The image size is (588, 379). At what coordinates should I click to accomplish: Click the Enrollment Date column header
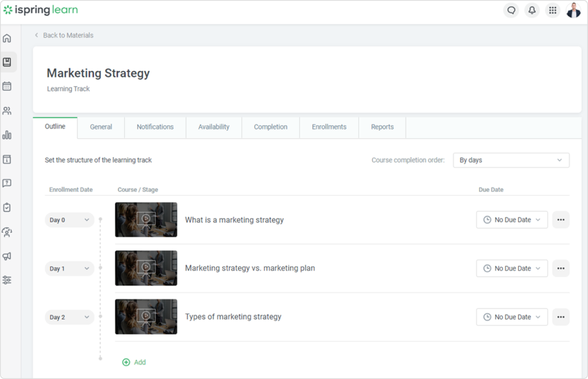[71, 190]
